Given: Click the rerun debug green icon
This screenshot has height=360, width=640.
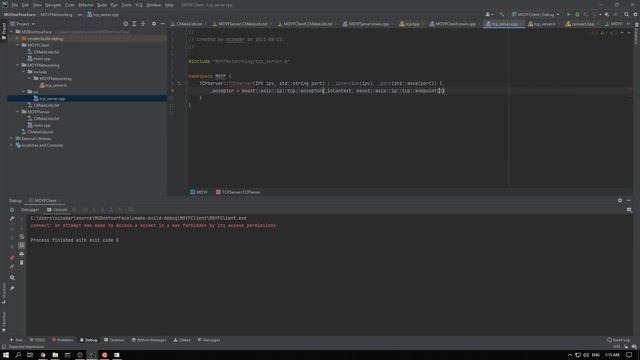Looking at the screenshot, I should (x=12, y=210).
